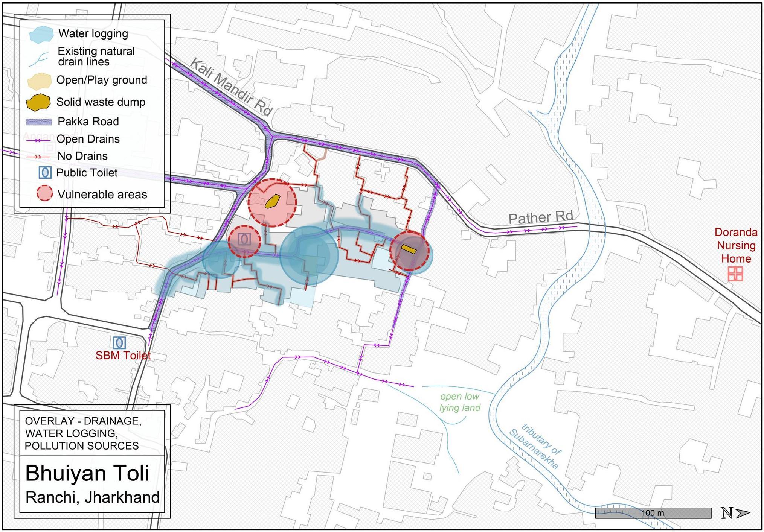Click the public toilet inside red vulnerable circle
764x532 pixels.
click(245, 239)
